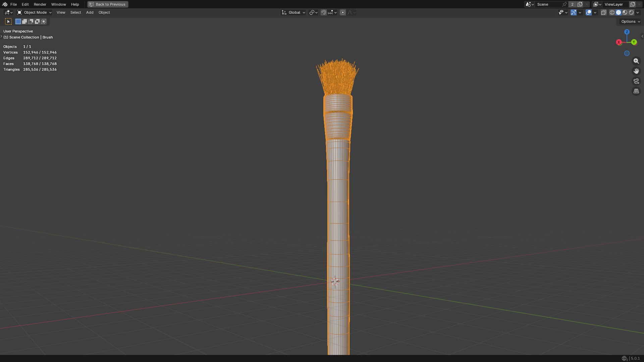Open the File menu

[13, 4]
